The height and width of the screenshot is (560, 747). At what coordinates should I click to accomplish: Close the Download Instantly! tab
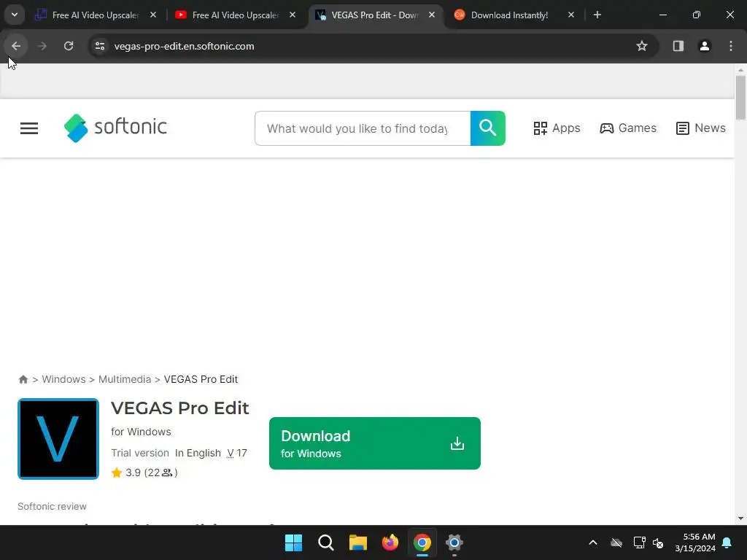click(x=570, y=15)
